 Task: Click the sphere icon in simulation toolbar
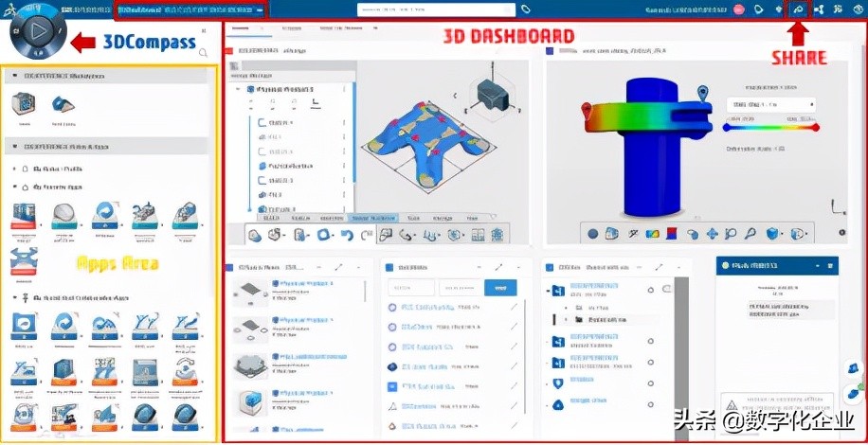(x=593, y=235)
